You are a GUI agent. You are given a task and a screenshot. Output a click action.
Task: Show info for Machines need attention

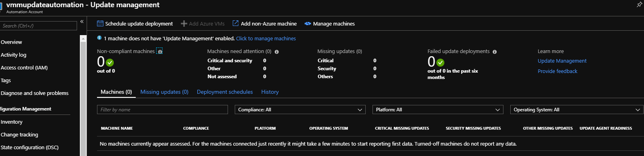[x=277, y=52]
